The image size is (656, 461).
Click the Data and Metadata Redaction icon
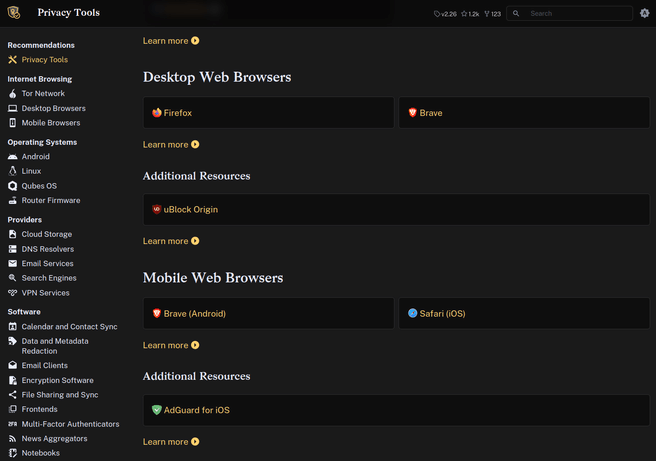[13, 341]
